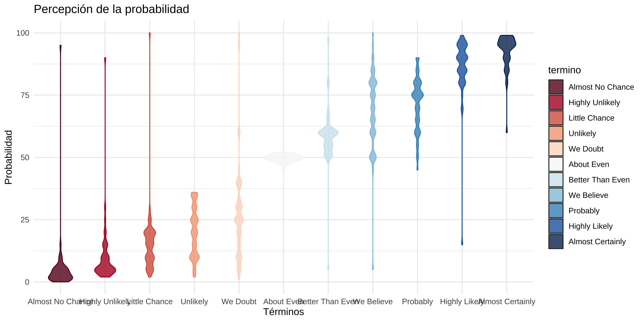Click the We Believe legend swatch
The image size is (644, 322).
pos(556,195)
